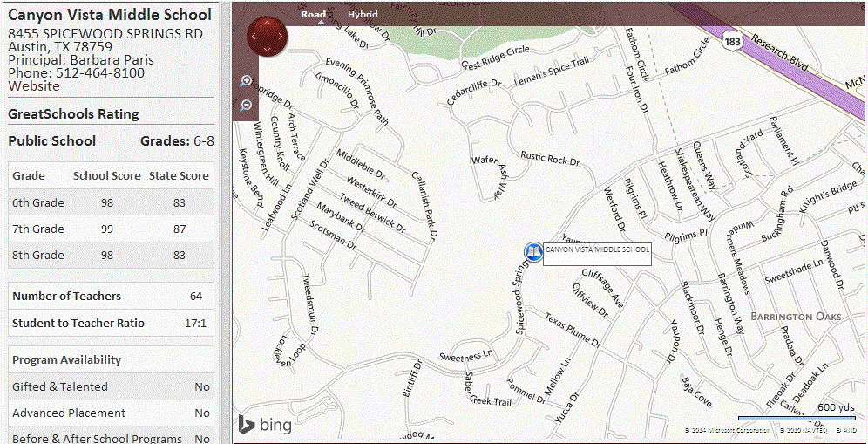The image size is (868, 444).
Task: Click the Austin, TX 78759 line
Action: [60, 46]
